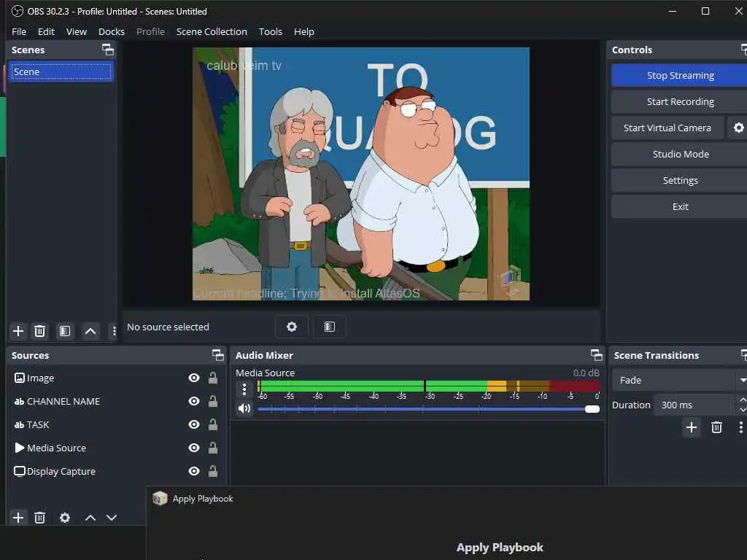Lock the CHANNEL NAME source
747x560 pixels.
pyautogui.click(x=213, y=402)
